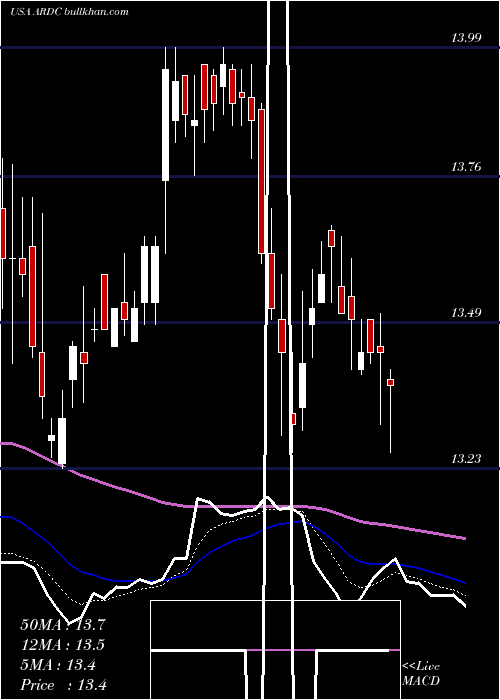Screen dimensions: 500x700
Task: Click the 13.99 price level label
Action: pos(466,38)
